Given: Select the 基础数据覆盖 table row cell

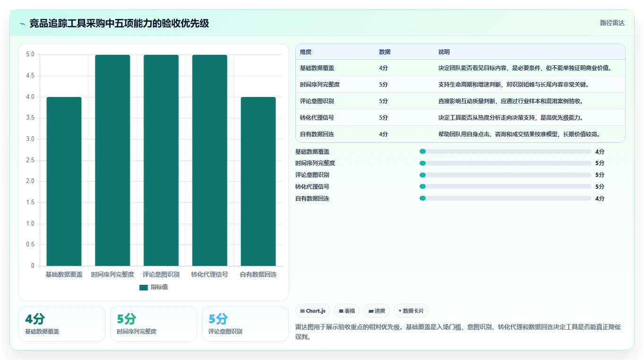Looking at the screenshot, I should pos(317,68).
